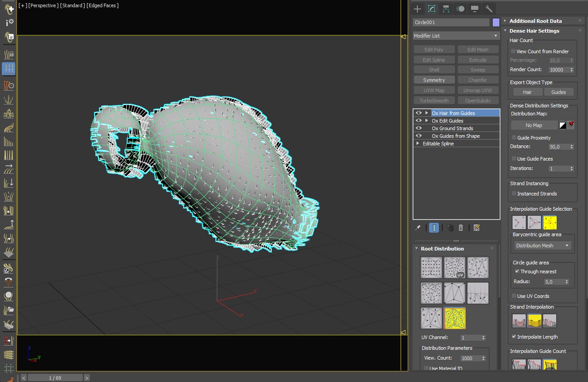The width and height of the screenshot is (588, 382).
Task: Open the Utilities wrench panel tab
Action: click(489, 8)
